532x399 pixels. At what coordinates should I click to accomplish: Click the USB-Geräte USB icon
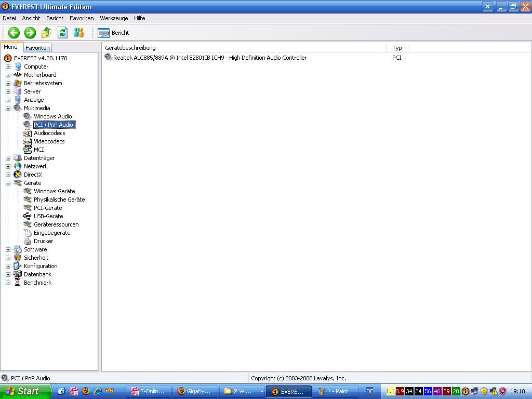pyautogui.click(x=28, y=216)
